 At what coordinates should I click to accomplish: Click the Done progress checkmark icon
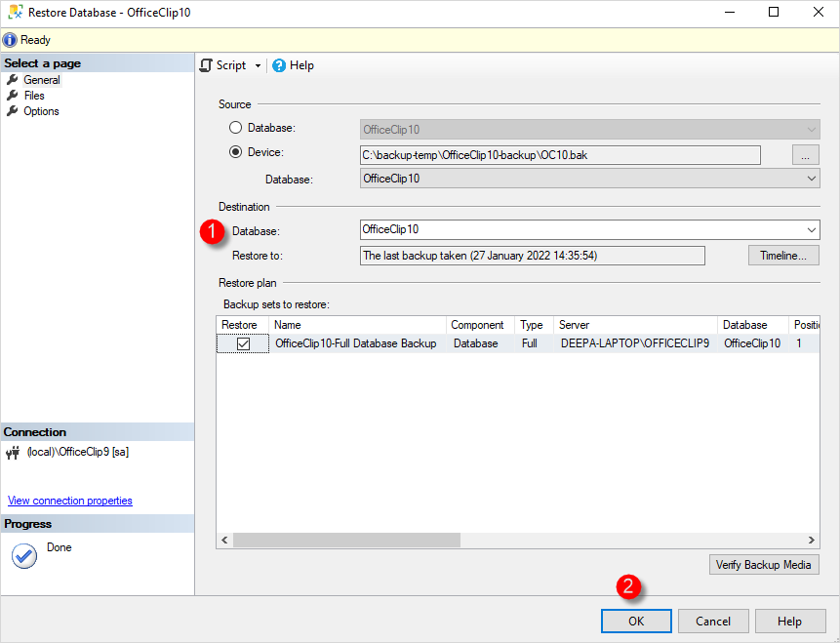coord(24,555)
